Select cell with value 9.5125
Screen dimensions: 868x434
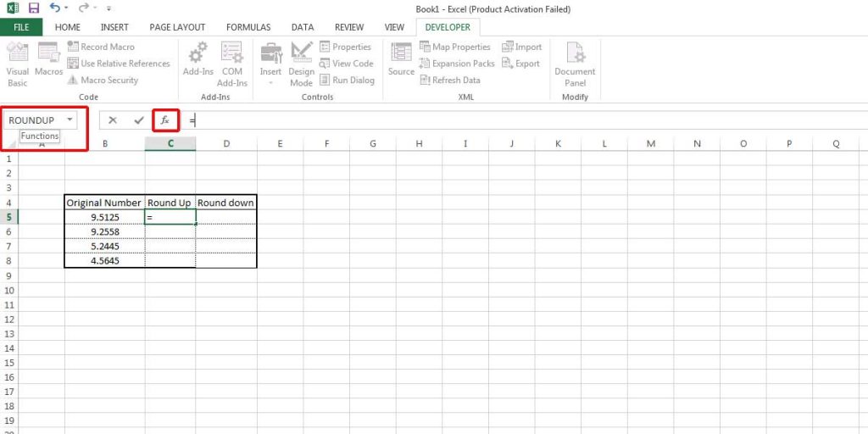tap(105, 217)
